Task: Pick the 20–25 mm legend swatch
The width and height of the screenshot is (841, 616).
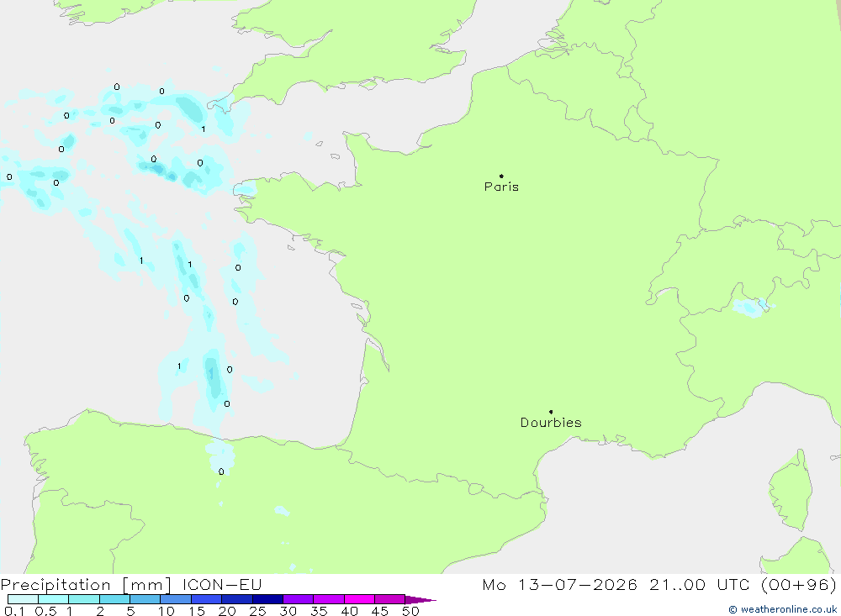Action: click(236, 599)
